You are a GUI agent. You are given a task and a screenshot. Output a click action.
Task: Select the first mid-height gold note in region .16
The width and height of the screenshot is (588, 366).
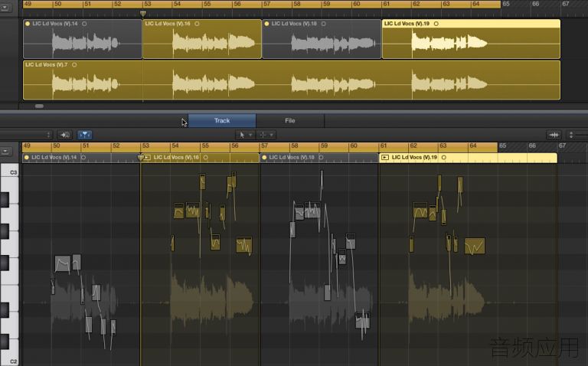click(179, 211)
